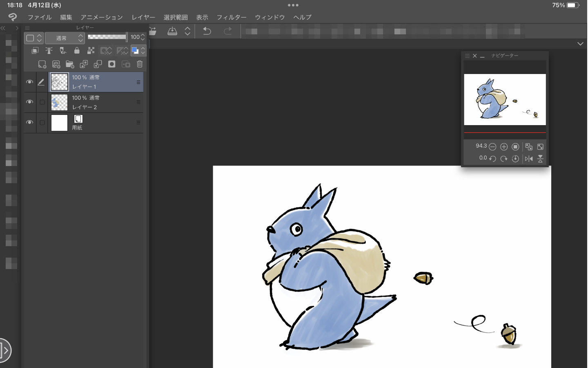Viewport: 588px width, 368px height.
Task: Toggle visibility of the 用紙 paper layer
Action: pyautogui.click(x=29, y=122)
